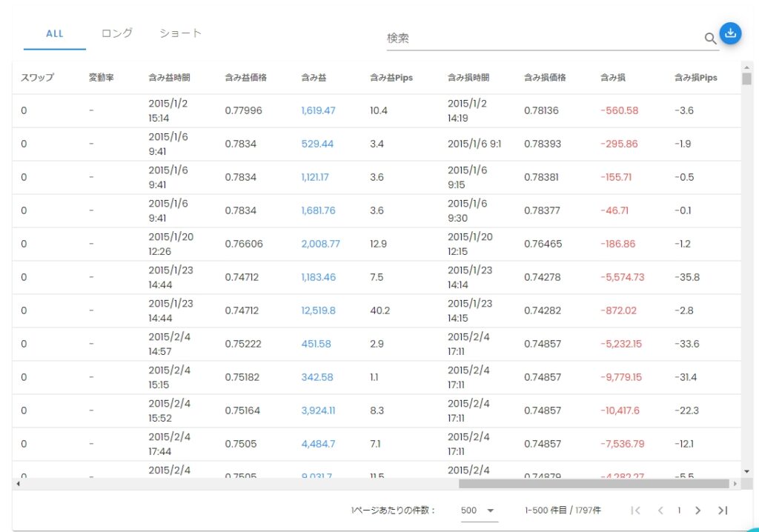Screen dimensions: 759x532
Task: Go to the previous page
Action: tap(660, 511)
